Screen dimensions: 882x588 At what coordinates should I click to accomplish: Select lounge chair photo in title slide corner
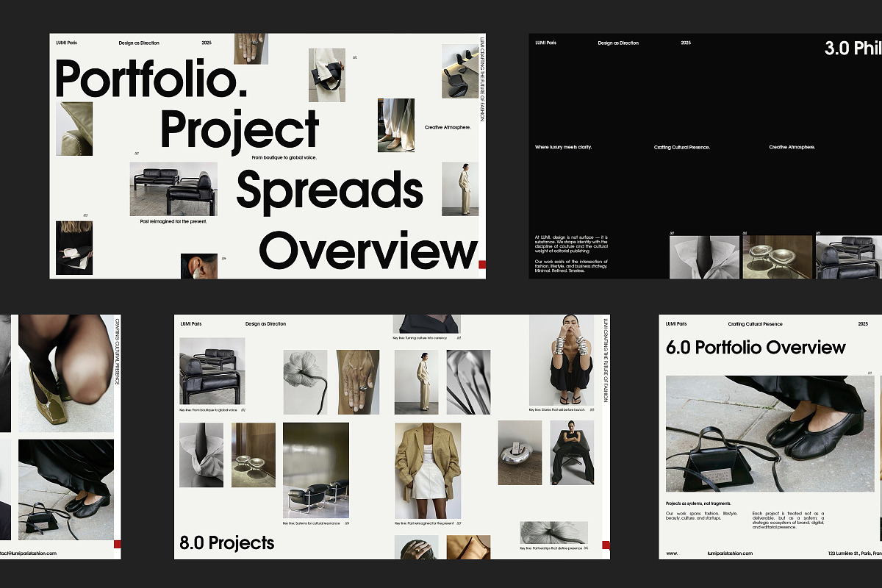tap(460, 71)
